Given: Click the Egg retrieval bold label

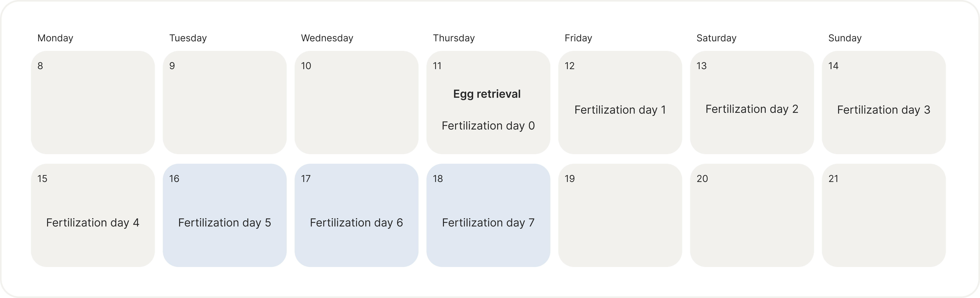Looking at the screenshot, I should (x=487, y=94).
